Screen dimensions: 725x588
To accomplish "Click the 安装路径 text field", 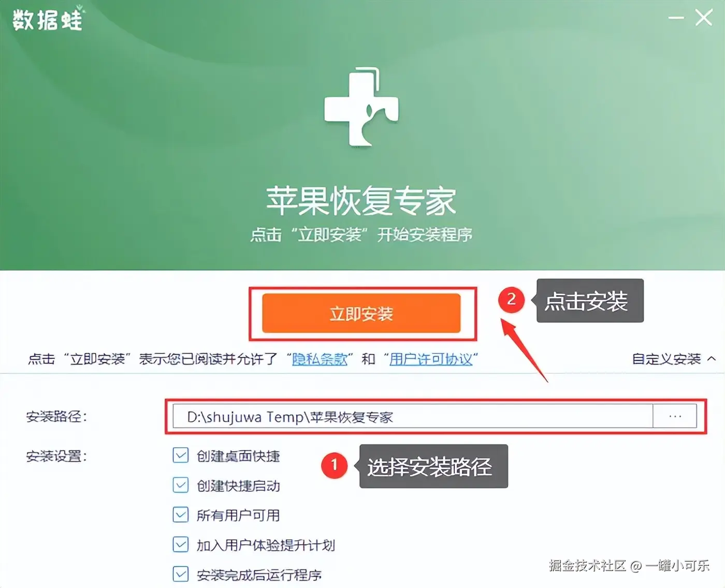I will pos(413,416).
